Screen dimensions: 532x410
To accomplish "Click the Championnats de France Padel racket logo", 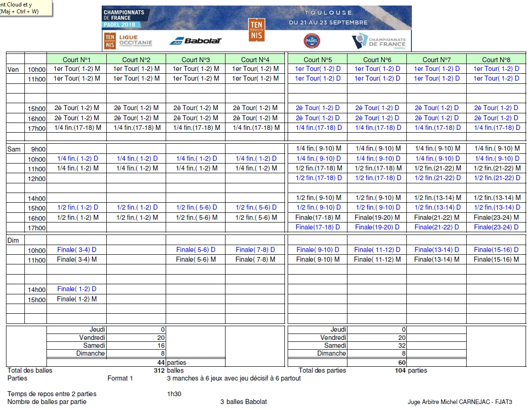I will tap(379, 41).
